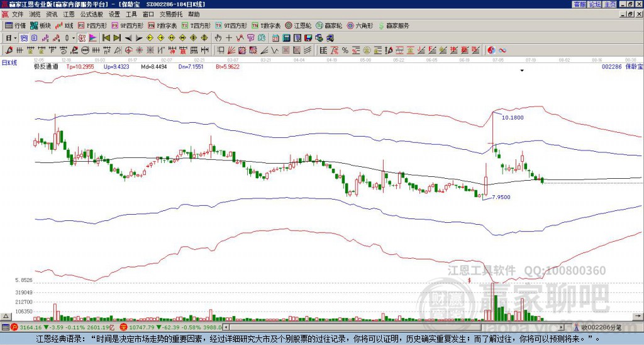The image size is (644, 345).
Task: Expand the 日 period dropdown arrow
Action: coord(16,38)
